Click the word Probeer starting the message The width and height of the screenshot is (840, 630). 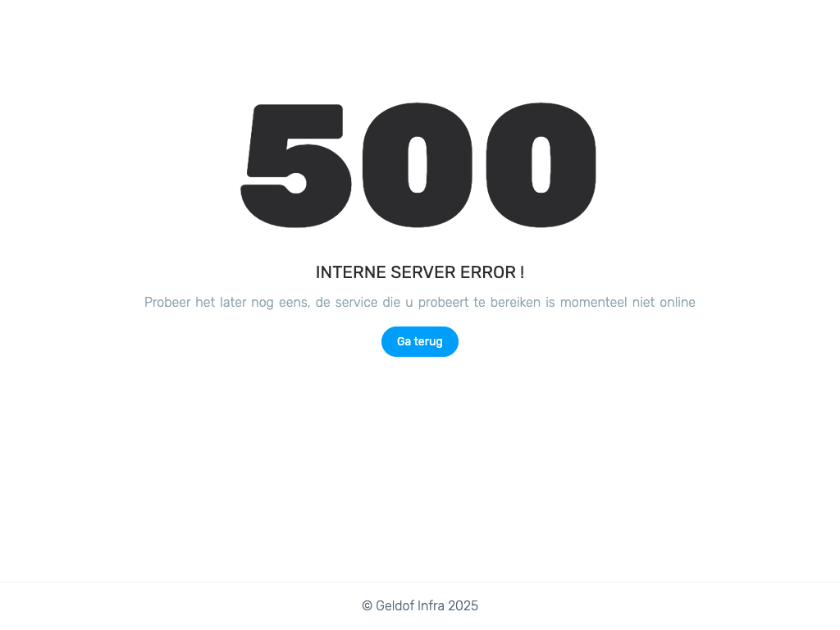167,302
